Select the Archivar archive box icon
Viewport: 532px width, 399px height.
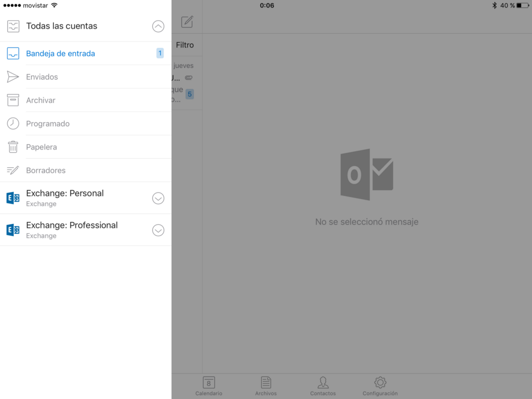[13, 100]
